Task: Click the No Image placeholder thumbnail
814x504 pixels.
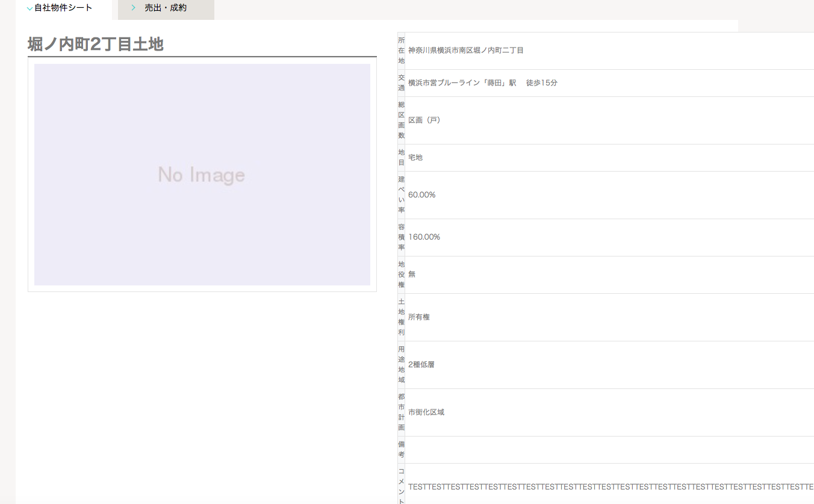Action: click(202, 175)
